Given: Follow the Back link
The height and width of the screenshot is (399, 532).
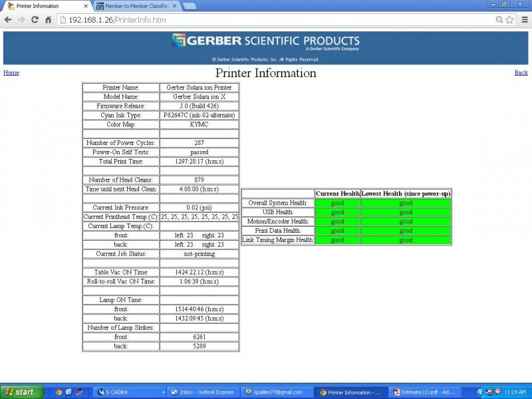Looking at the screenshot, I should tap(521, 72).
